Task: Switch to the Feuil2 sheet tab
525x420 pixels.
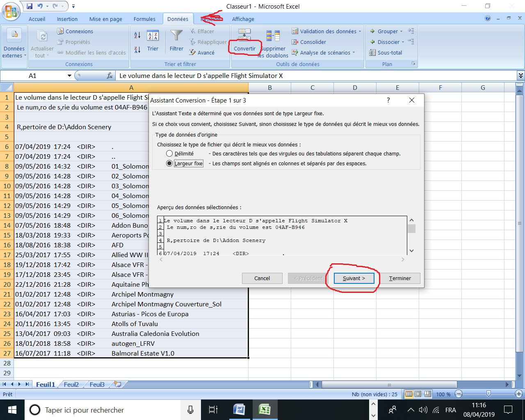Action: (x=71, y=384)
